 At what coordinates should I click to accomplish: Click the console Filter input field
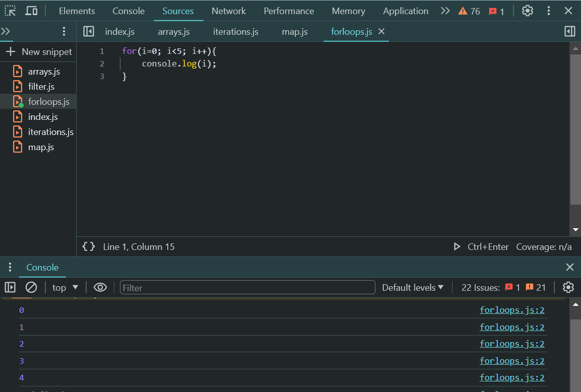click(247, 287)
